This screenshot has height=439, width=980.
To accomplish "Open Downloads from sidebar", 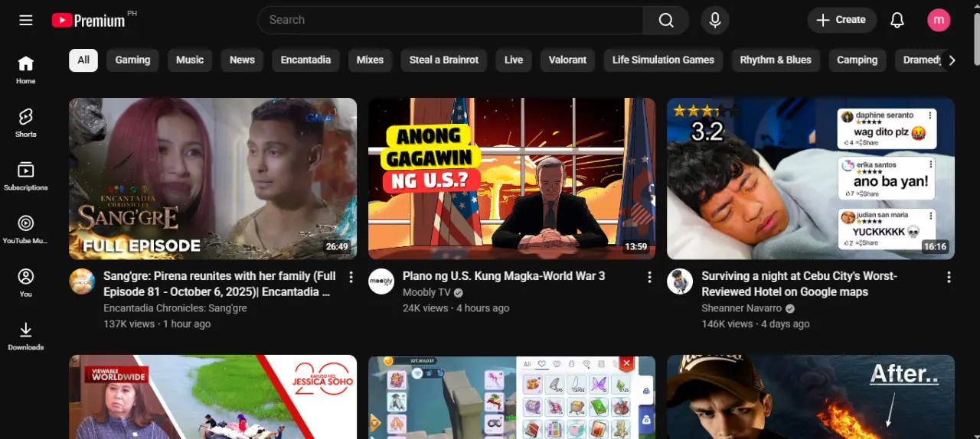I will tap(26, 336).
